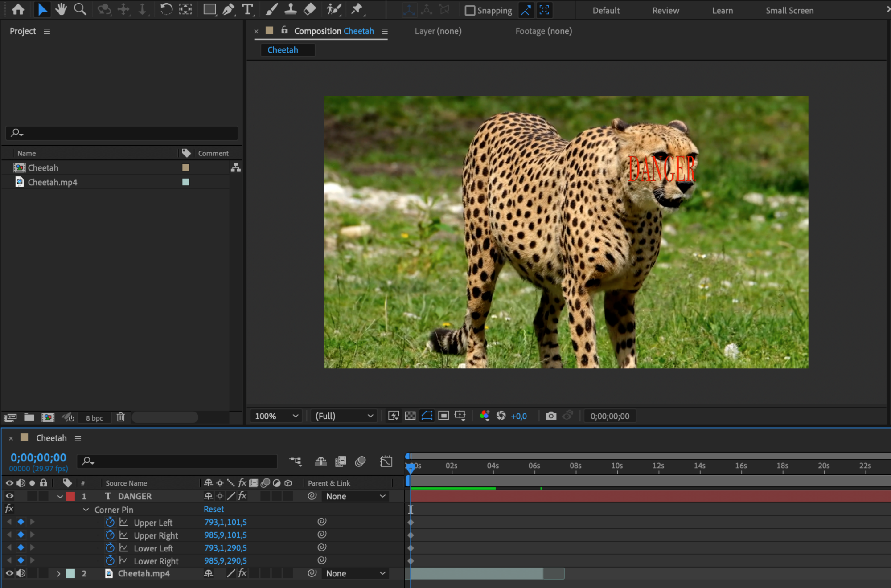Viewport: 891px width, 588px height.
Task: Click the Home icon in toolbar
Action: coord(18,9)
